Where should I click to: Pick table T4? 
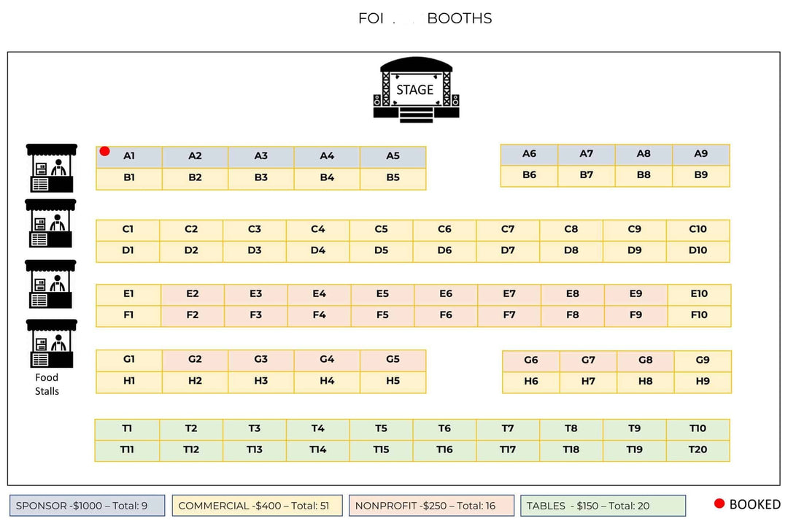coord(318,429)
